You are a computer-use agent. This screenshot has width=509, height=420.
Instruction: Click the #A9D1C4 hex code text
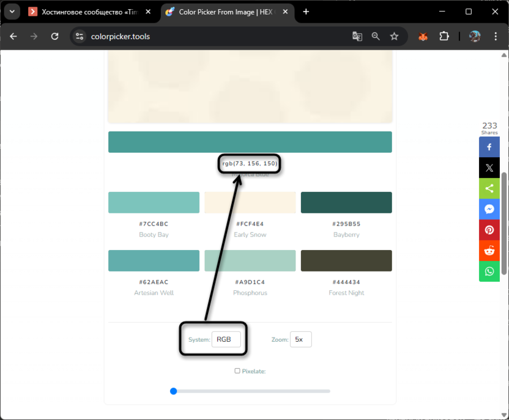click(250, 282)
